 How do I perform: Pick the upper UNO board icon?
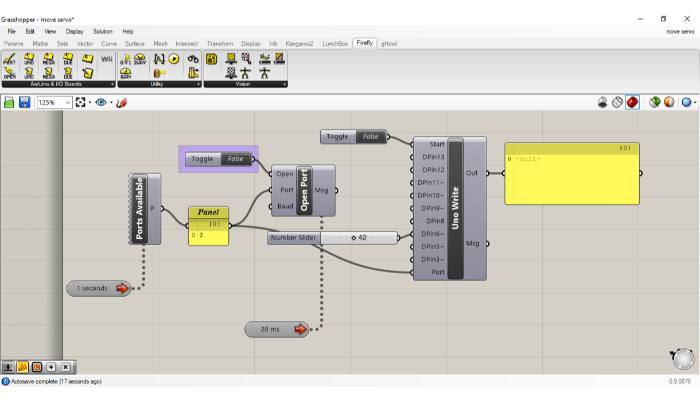[x=29, y=59]
